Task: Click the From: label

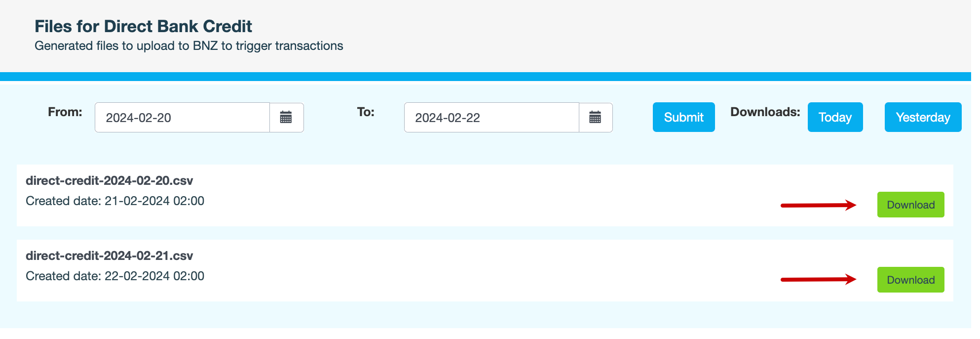Action: click(x=65, y=112)
